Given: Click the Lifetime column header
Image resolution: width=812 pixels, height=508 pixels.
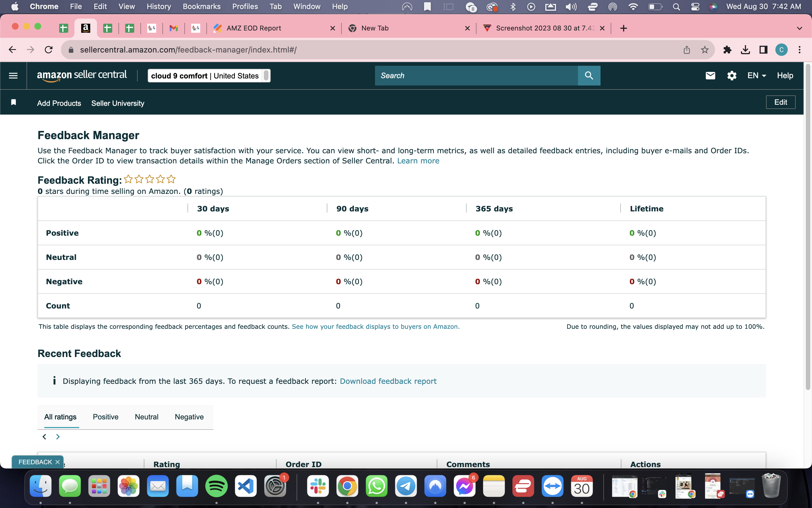Looking at the screenshot, I should point(646,209).
